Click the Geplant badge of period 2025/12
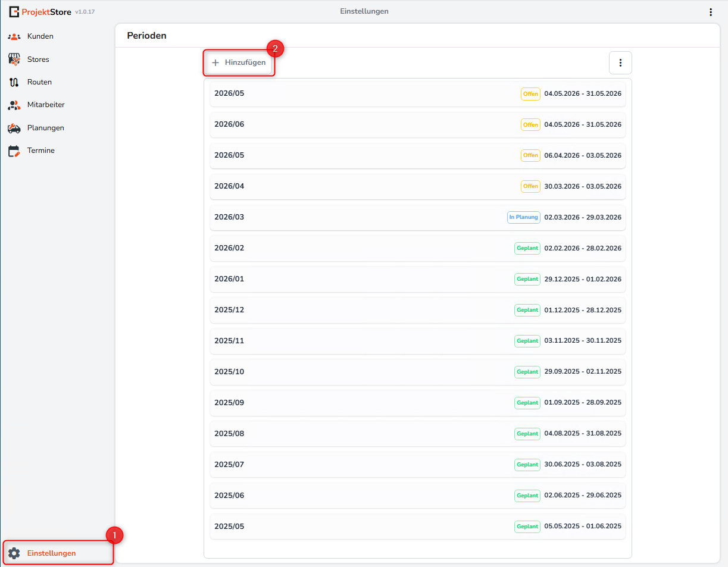This screenshot has height=567, width=728. [527, 310]
